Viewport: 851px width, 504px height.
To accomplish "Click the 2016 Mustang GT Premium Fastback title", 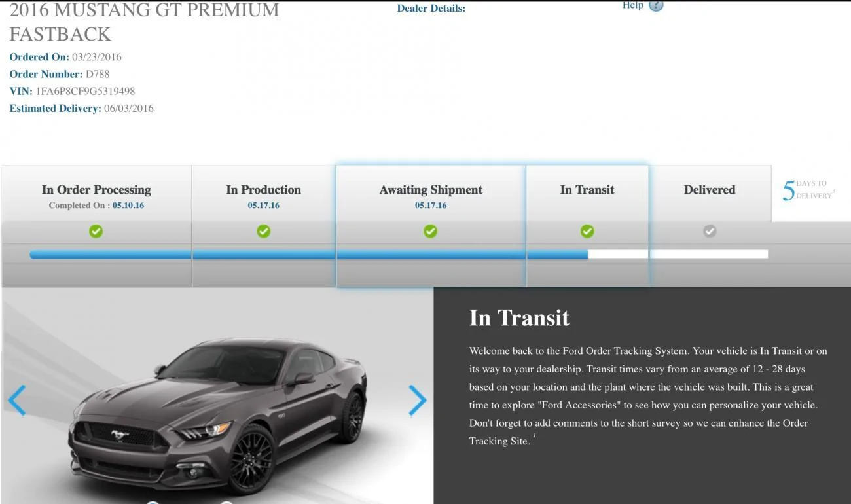I will pos(144,22).
